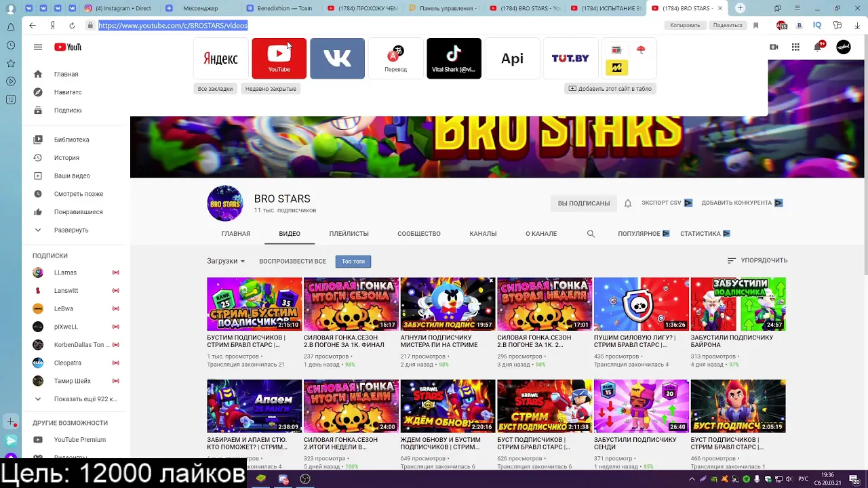Switch to the Каналы channel tab

point(483,234)
